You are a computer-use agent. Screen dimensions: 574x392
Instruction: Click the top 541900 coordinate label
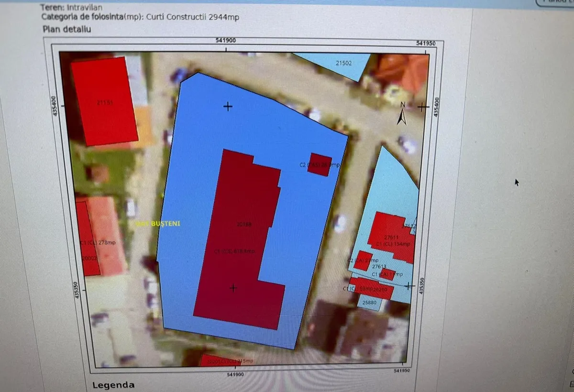pos(226,41)
